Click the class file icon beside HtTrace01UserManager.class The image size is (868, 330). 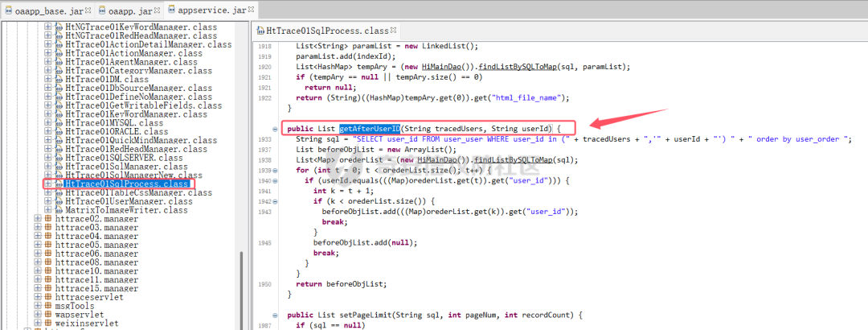pyautogui.click(x=59, y=201)
